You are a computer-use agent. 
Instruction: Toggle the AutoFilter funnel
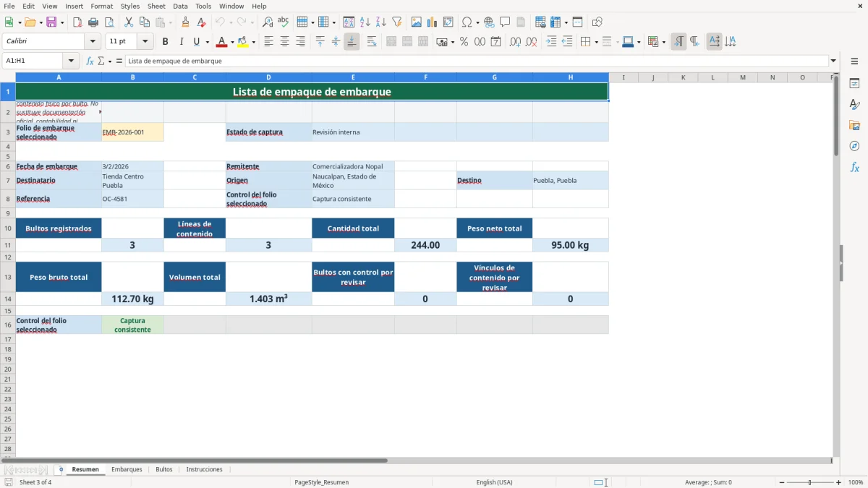[397, 22]
